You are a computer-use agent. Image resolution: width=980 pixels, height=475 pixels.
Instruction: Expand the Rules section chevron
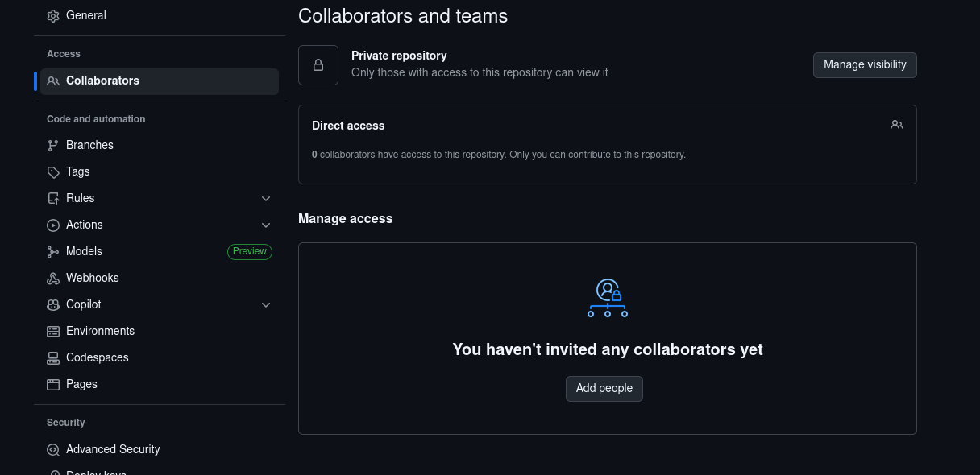click(266, 199)
